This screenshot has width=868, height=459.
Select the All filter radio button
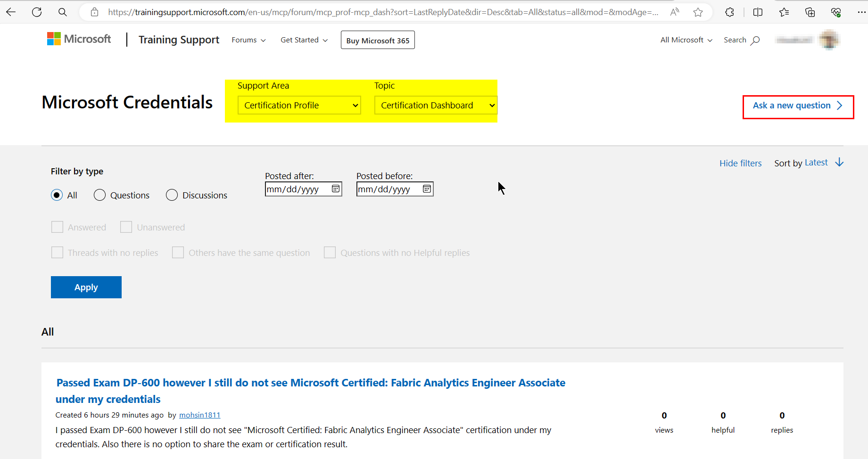pos(57,195)
